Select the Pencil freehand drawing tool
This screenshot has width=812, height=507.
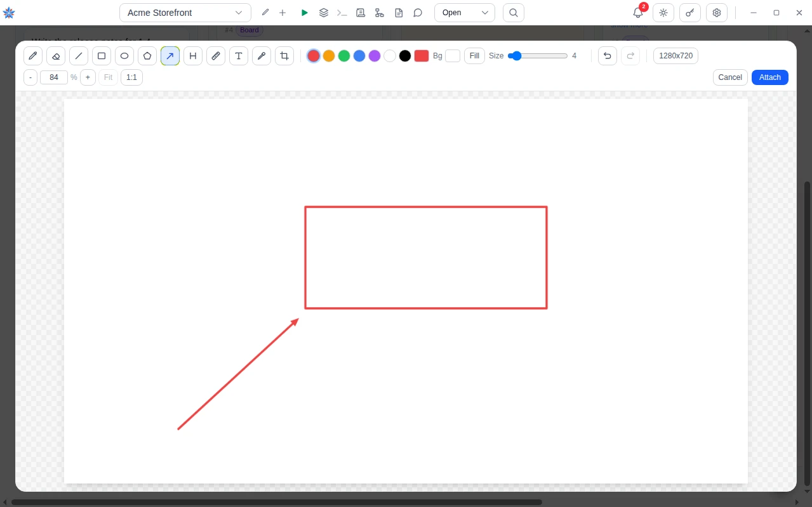point(33,56)
